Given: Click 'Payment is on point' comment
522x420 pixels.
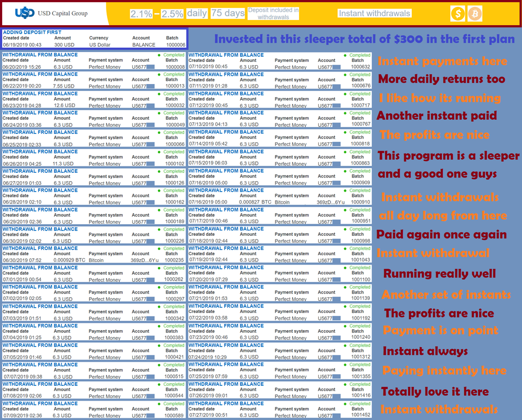Looking at the screenshot, I should tap(441, 330).
